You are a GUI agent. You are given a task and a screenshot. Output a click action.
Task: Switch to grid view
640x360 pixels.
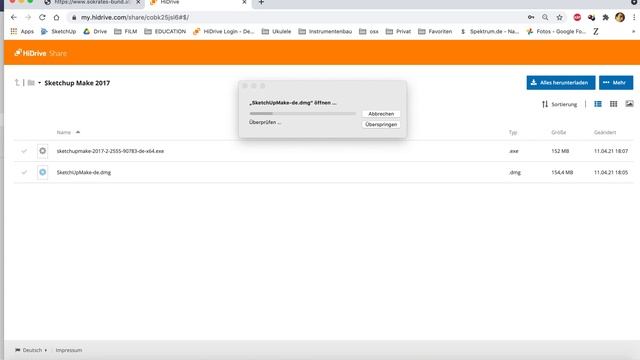[613, 104]
